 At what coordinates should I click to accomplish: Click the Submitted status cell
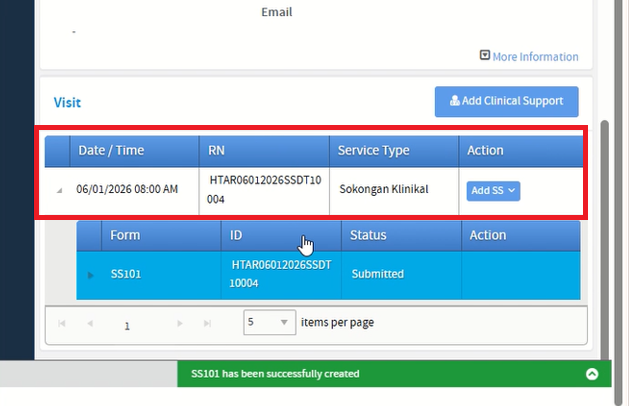(378, 274)
